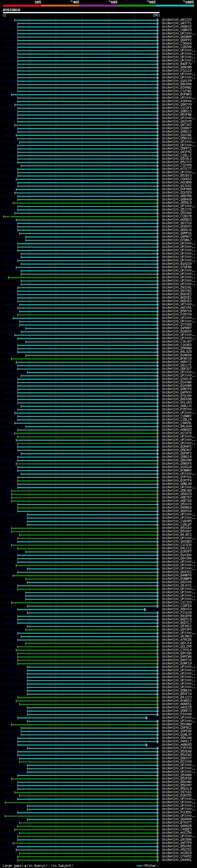
Task: Open hit UniRef100_C3KHS4
Action: (x=176, y=43)
